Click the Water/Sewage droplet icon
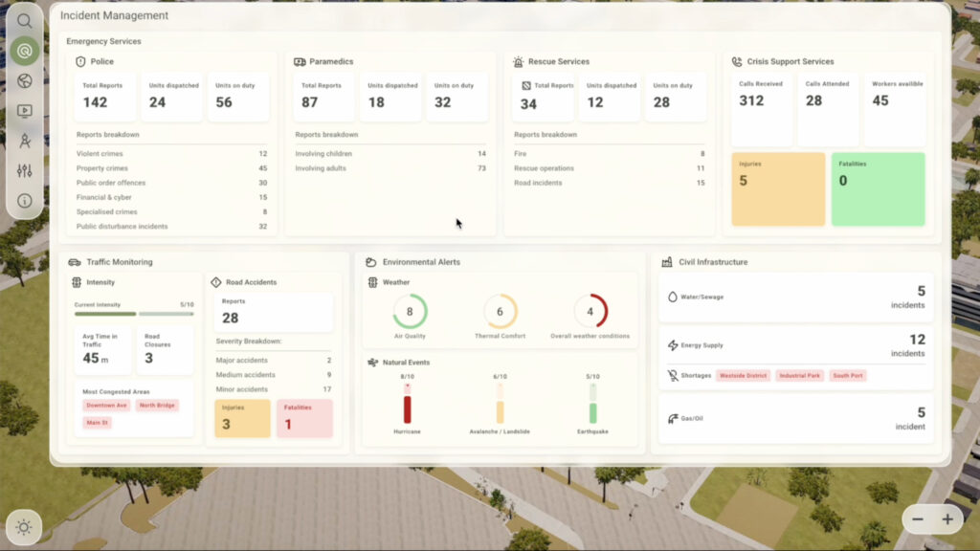The width and height of the screenshot is (980, 551). point(673,297)
